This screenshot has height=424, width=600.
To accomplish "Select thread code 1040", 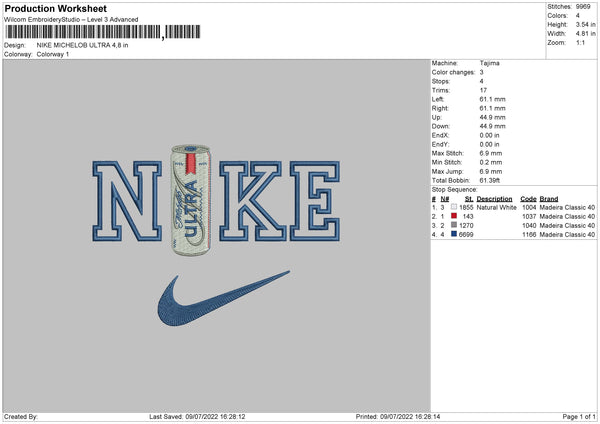I will tap(529, 226).
